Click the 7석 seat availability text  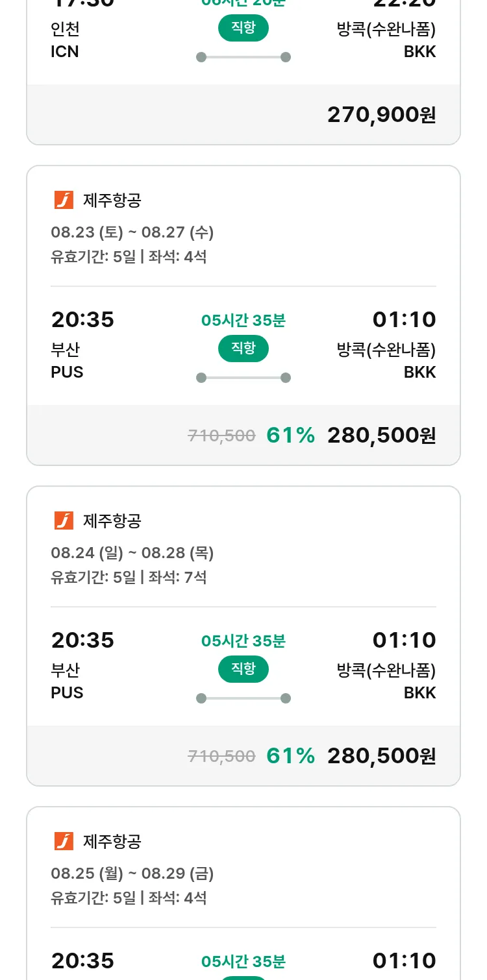[x=195, y=577]
